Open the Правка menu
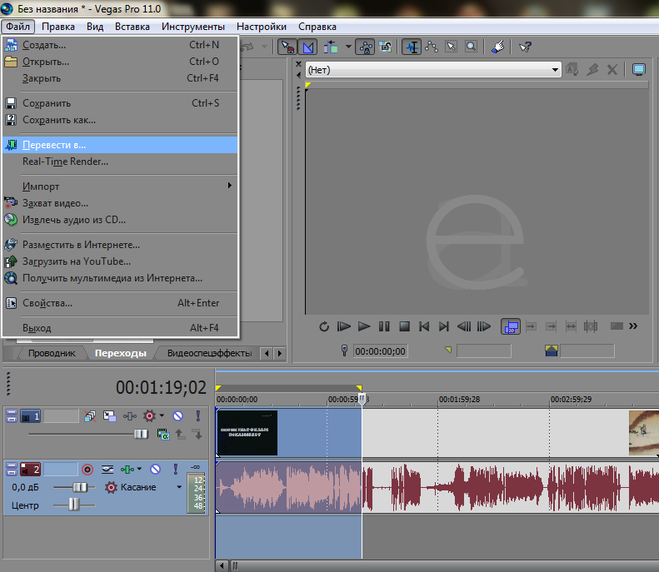Viewport: 659px width, 572px height. 58,26
